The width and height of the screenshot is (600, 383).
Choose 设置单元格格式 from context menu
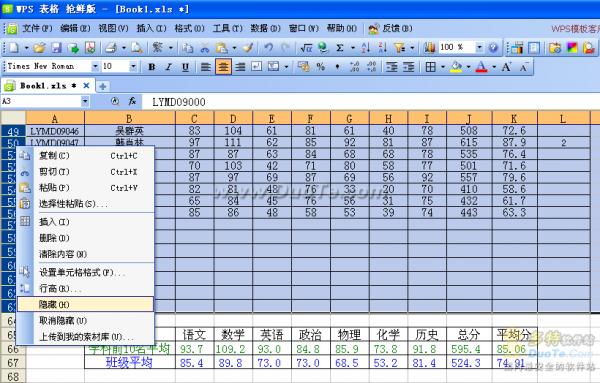pos(85,272)
